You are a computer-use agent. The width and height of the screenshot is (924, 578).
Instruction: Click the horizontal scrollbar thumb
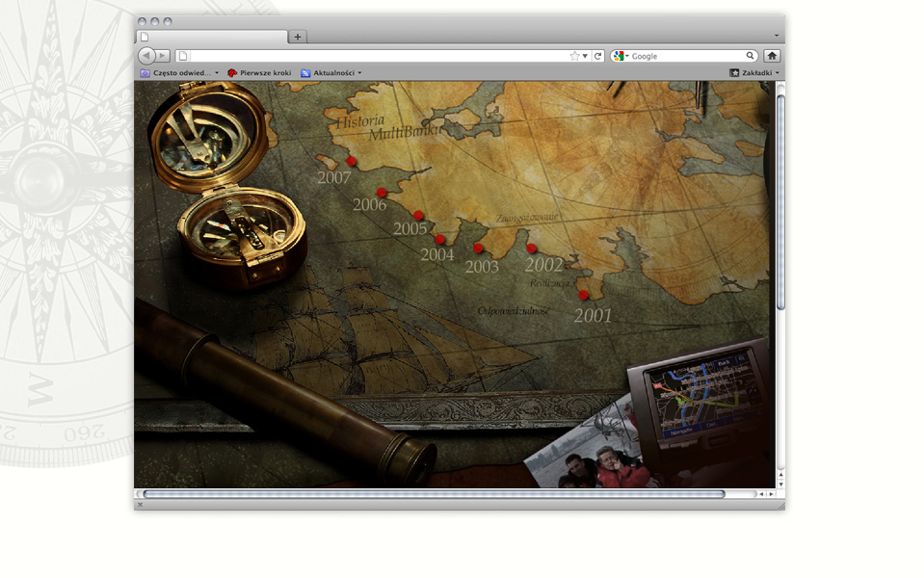(435, 494)
